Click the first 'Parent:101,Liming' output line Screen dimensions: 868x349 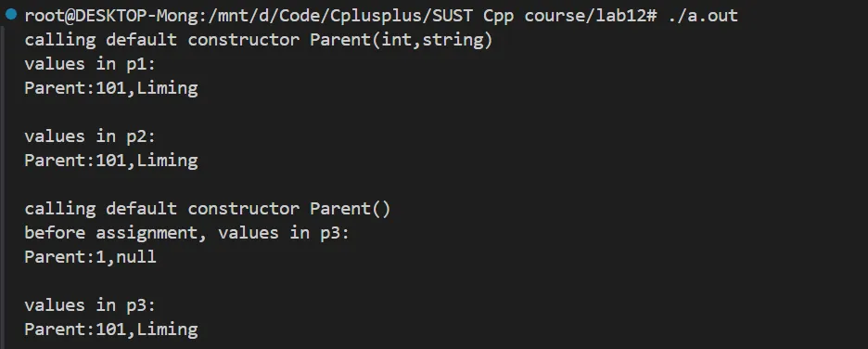pyautogui.click(x=111, y=88)
